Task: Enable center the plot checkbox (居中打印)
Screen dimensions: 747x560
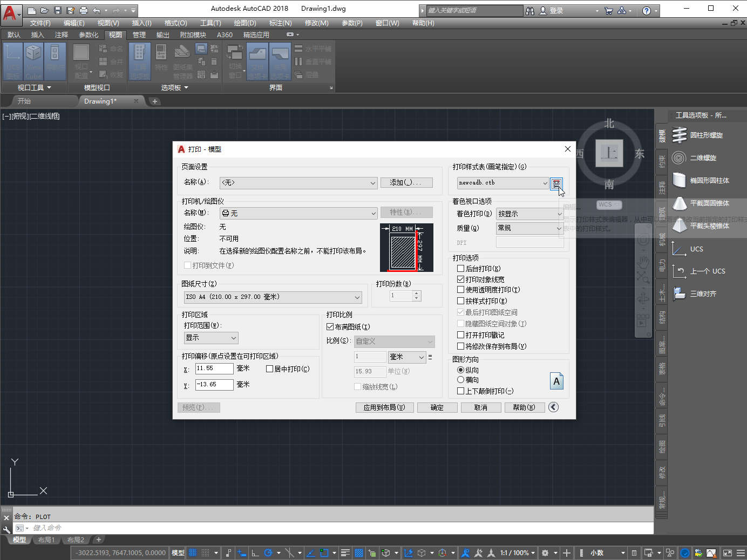Action: [x=269, y=368]
